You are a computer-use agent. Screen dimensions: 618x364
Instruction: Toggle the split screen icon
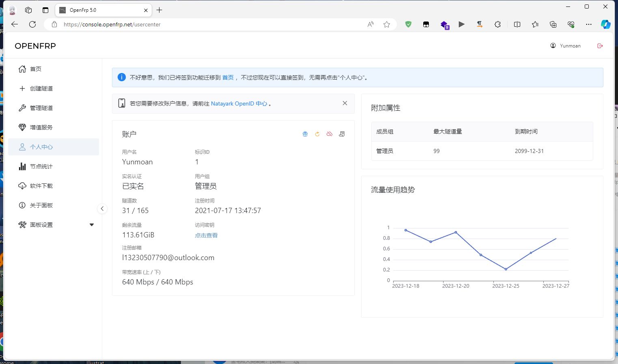517,24
